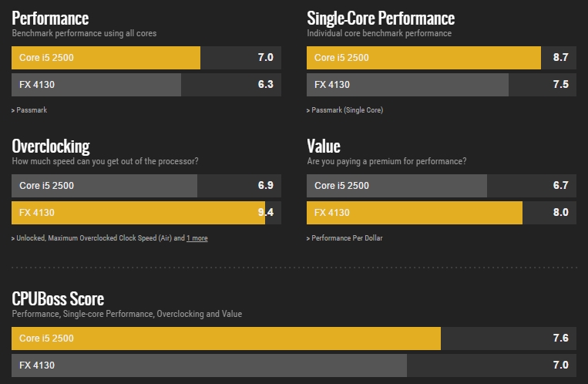Expand Passmark (Single Core) details
The image size is (588, 384).
pyautogui.click(x=344, y=110)
